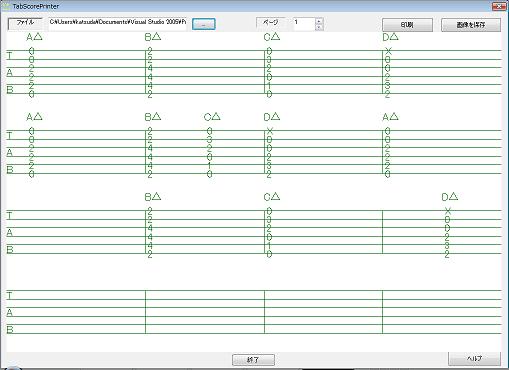Screen dimensions: 509x370
Task: Close the TabScorePrinter window
Action: coord(499,6)
